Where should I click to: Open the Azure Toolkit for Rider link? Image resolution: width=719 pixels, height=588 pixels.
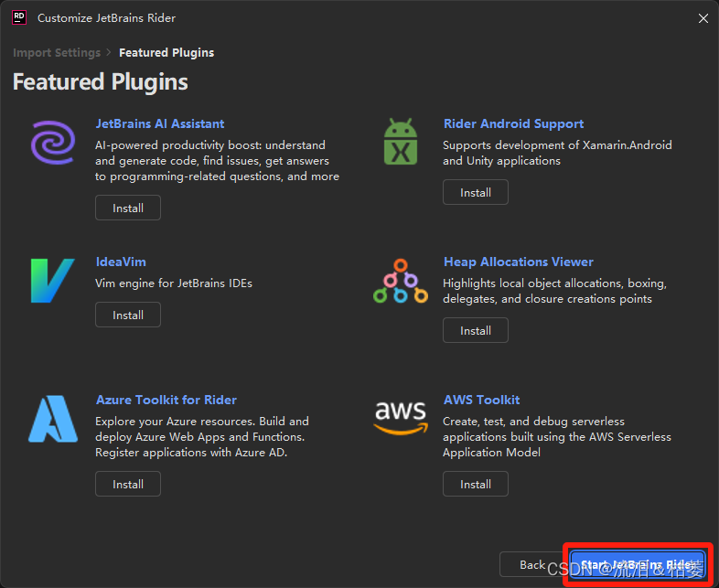click(x=166, y=400)
